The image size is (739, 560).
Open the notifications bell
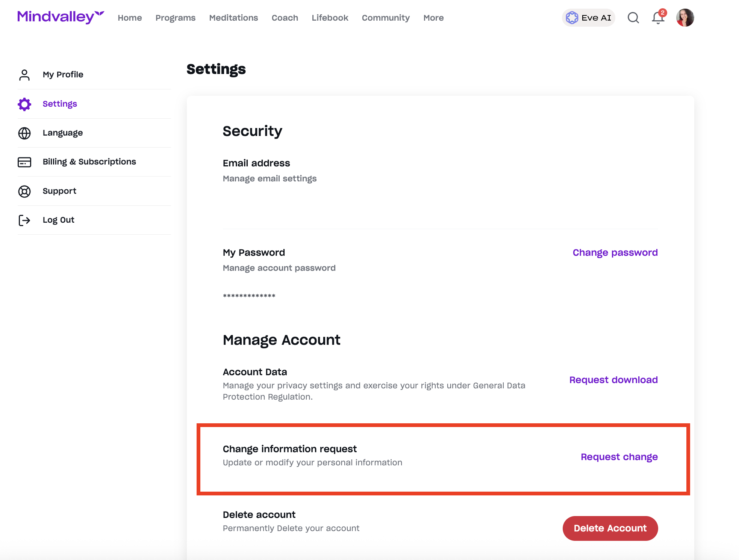pos(658,18)
